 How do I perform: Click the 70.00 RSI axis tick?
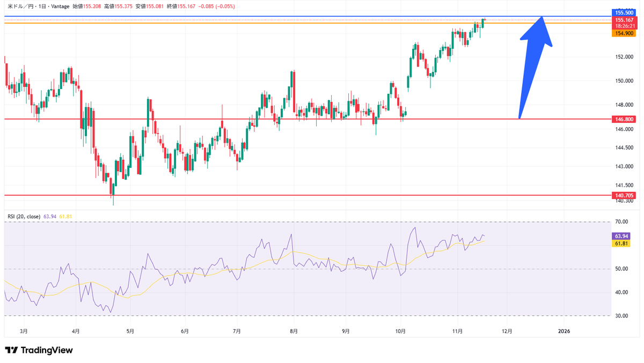(622, 221)
